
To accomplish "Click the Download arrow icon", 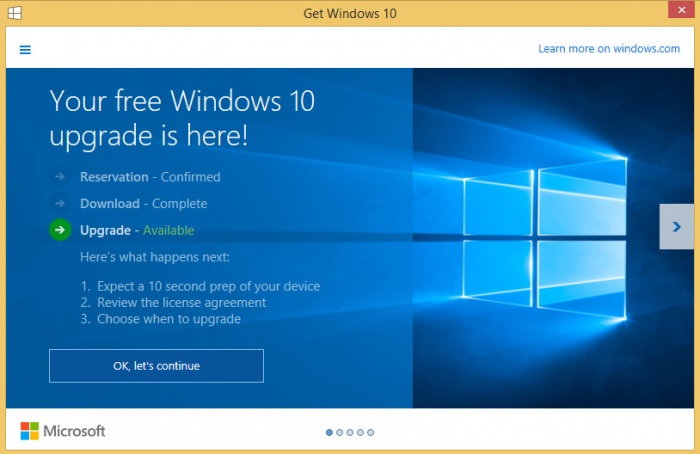I will coord(59,204).
